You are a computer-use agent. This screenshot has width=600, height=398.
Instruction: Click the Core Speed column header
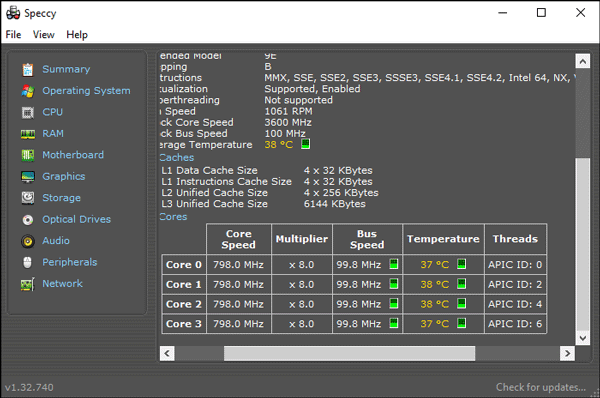[239, 239]
